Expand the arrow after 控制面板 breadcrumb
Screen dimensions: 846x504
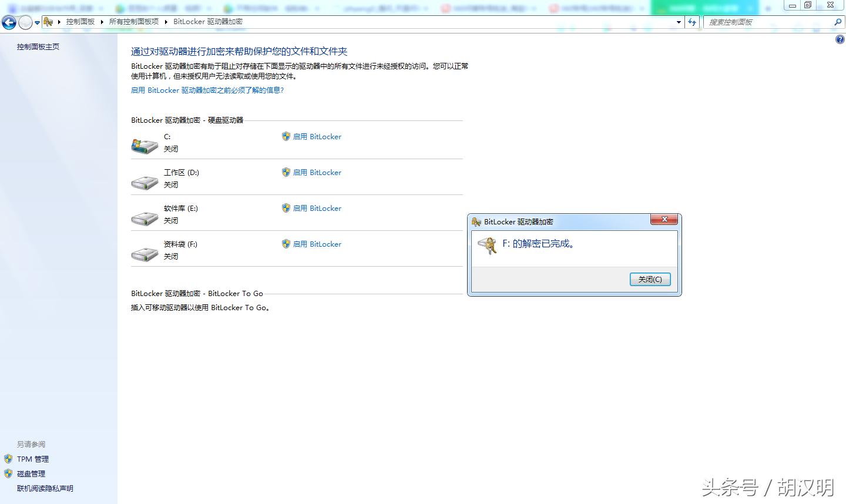(x=102, y=22)
